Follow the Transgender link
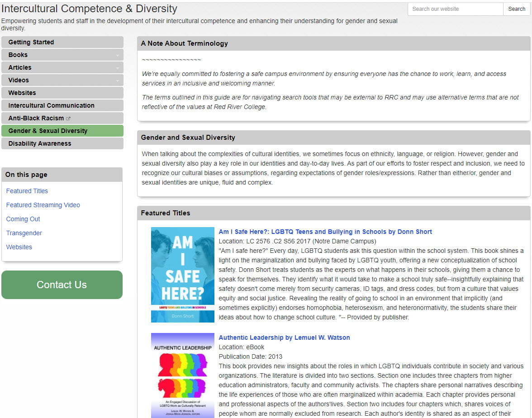The width and height of the screenshot is (532, 418). [24, 233]
